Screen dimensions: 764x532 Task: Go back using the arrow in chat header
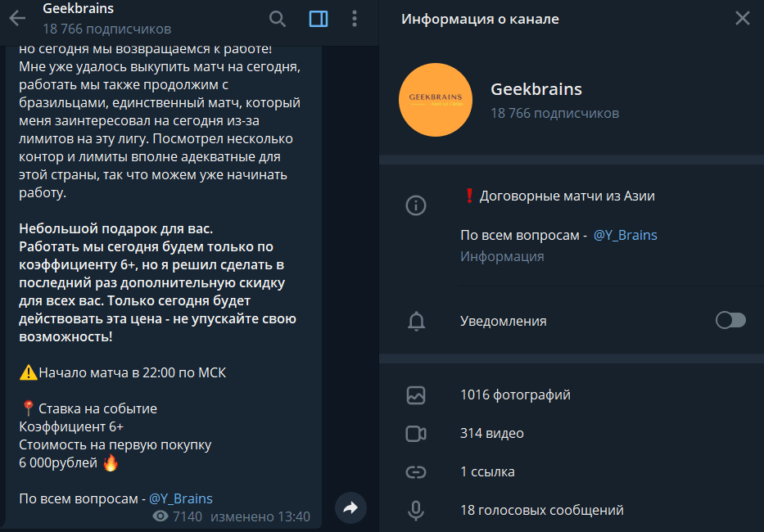[17, 19]
